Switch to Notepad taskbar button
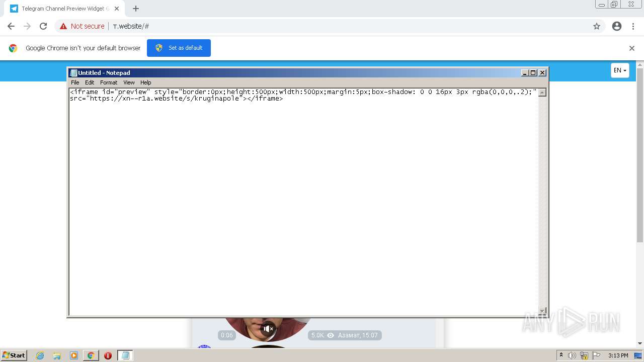Image resolution: width=644 pixels, height=362 pixels. click(125, 355)
